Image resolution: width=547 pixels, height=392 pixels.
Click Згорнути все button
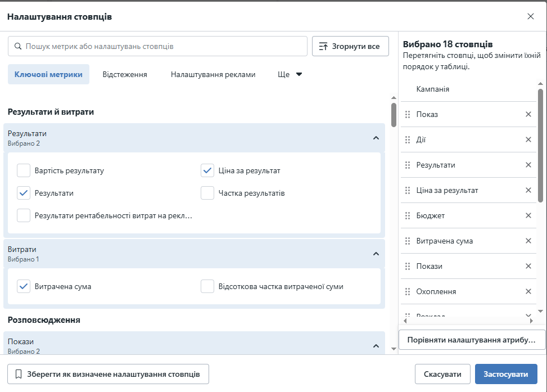350,46
